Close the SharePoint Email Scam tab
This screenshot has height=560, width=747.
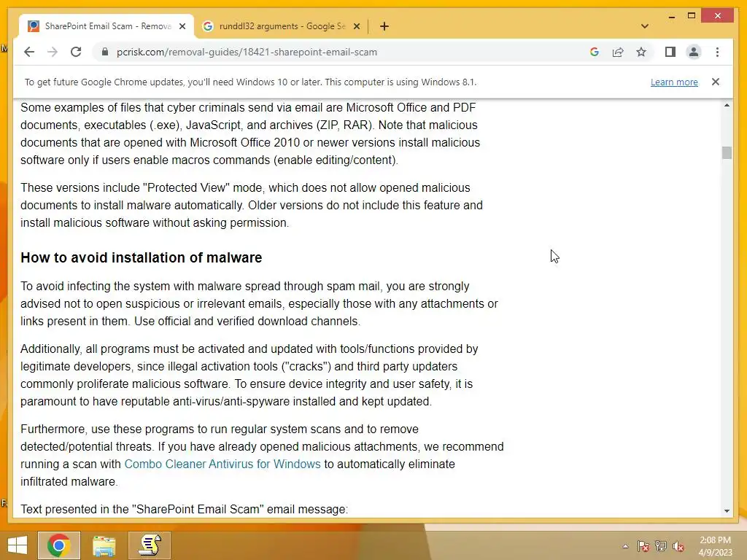point(182,26)
